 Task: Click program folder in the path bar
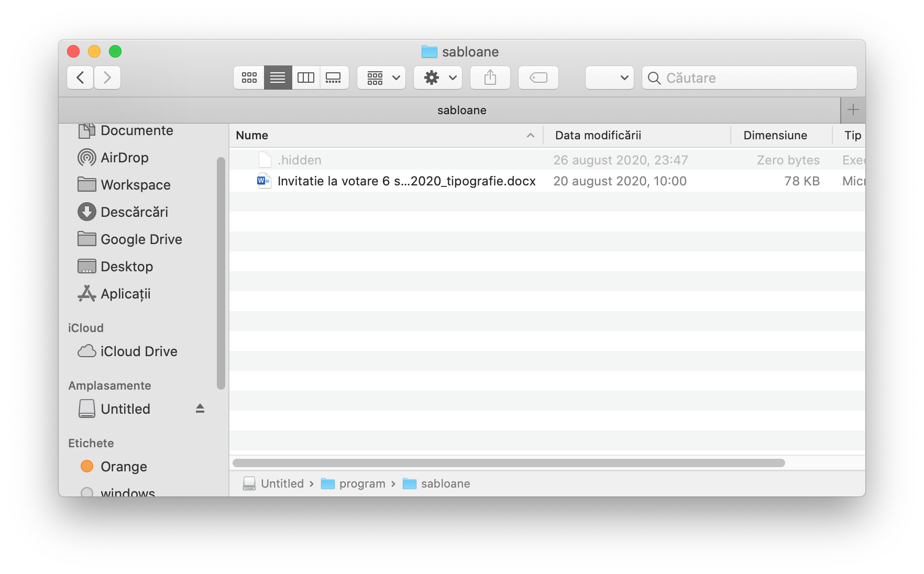tap(353, 484)
